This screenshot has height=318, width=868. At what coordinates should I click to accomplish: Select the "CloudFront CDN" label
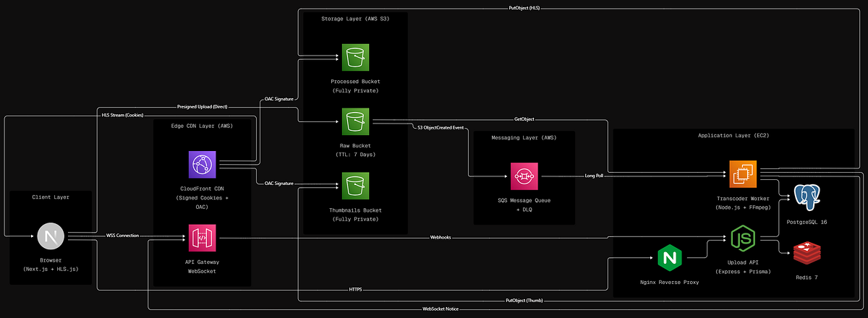[202, 189]
